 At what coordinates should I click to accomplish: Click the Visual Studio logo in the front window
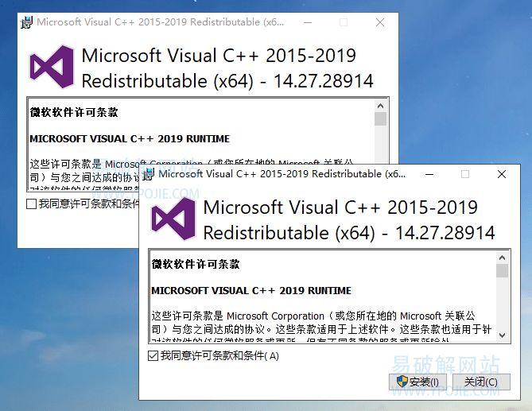pyautogui.click(x=173, y=219)
